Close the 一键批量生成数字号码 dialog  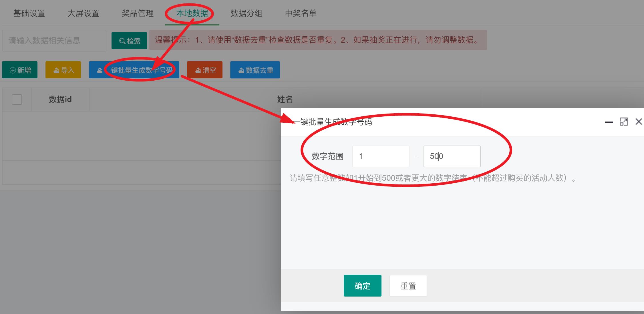(x=639, y=122)
